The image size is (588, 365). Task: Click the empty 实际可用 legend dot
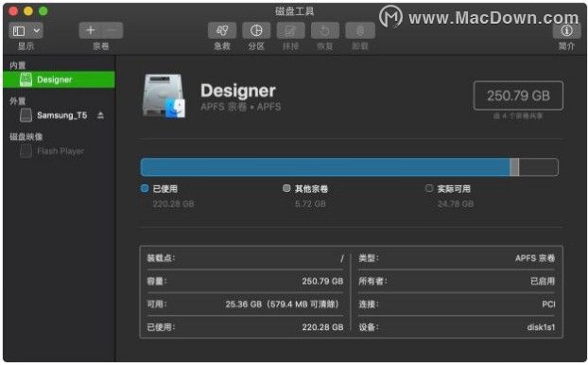click(x=429, y=188)
